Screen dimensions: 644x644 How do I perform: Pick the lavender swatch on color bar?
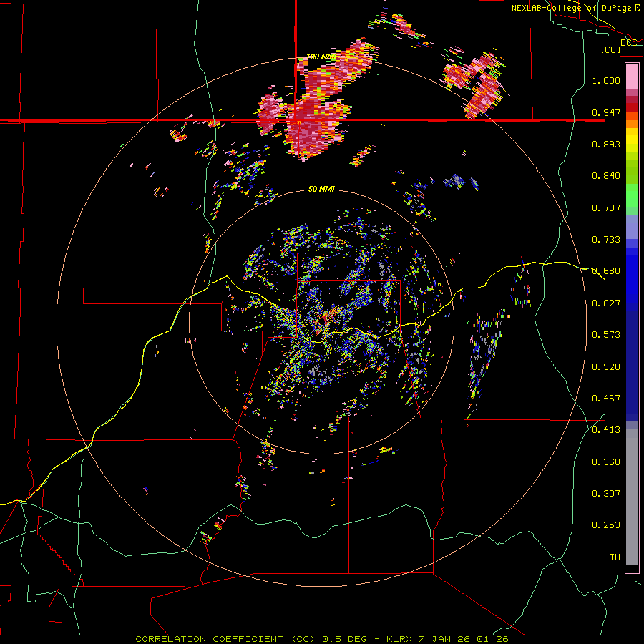click(x=632, y=227)
